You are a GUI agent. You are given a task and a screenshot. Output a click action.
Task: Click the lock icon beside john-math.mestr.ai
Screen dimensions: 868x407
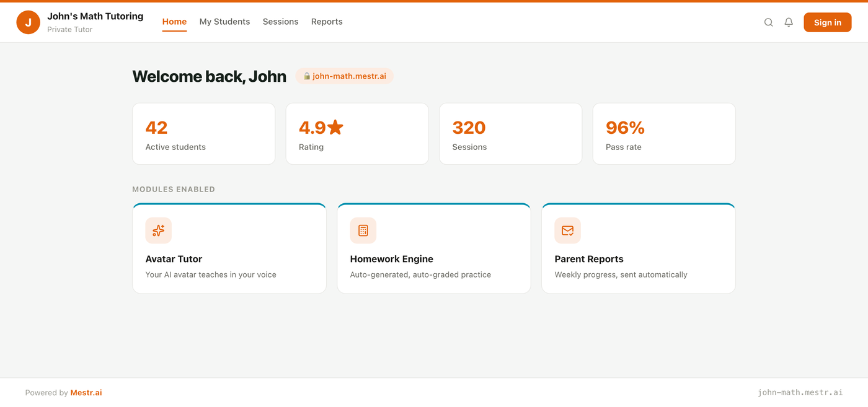pos(306,76)
